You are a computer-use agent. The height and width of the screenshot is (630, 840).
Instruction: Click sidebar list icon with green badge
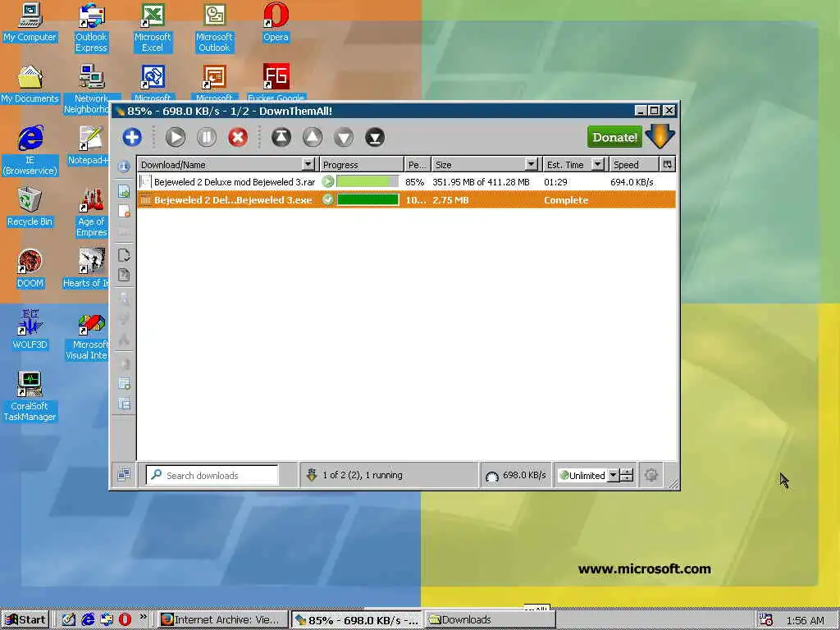pyautogui.click(x=124, y=384)
